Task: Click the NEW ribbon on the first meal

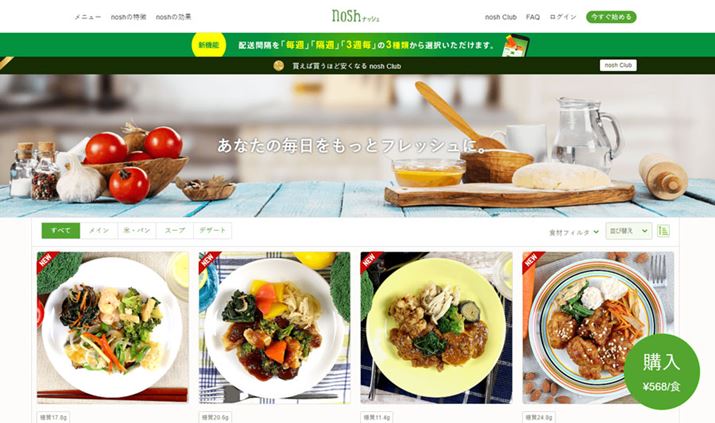Action: (47, 260)
